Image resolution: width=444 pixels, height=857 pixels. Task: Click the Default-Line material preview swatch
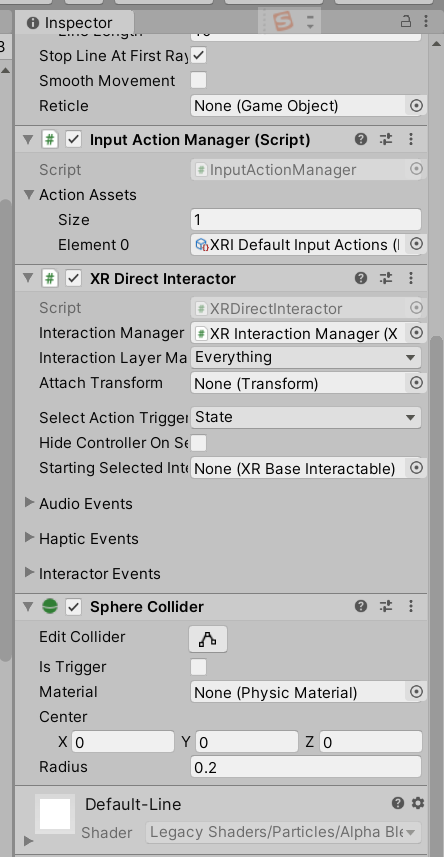55,814
